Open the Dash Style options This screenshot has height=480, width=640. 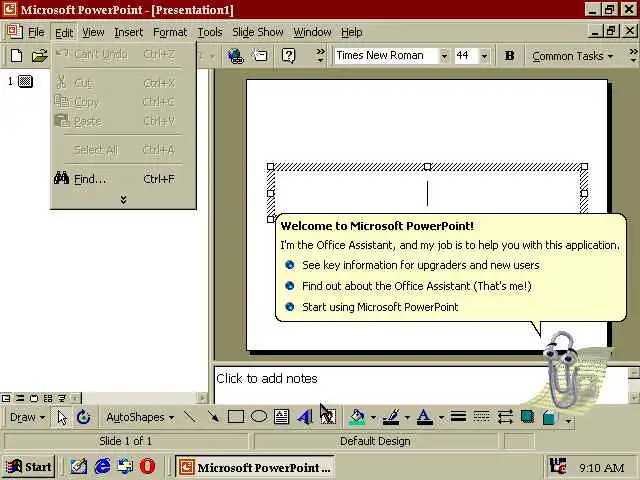click(481, 417)
